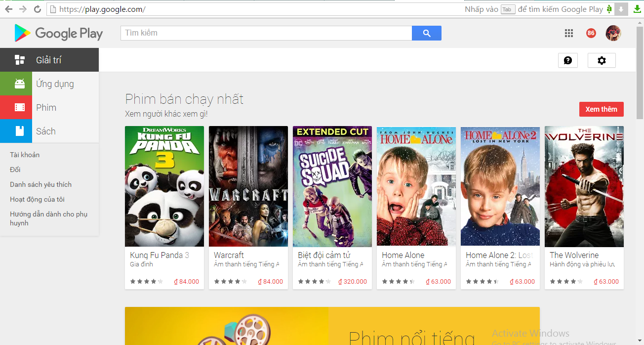This screenshot has width=644, height=345.
Task: Open the Ứng dụng section
Action: (x=55, y=84)
